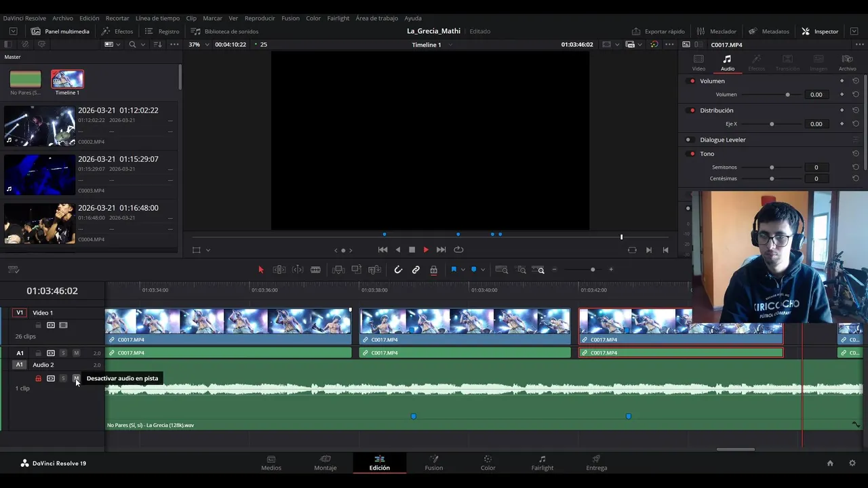Click the Play button in viewer
868x488 pixels.
point(426,250)
